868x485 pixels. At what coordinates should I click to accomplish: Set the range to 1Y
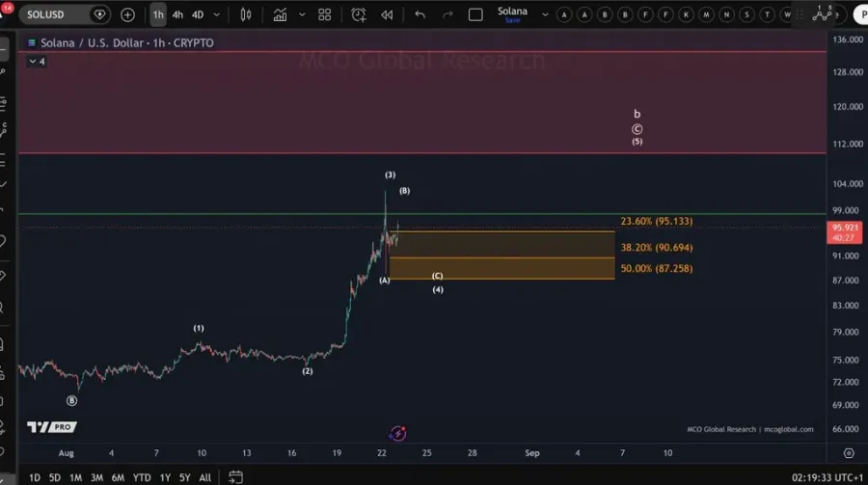pos(165,477)
